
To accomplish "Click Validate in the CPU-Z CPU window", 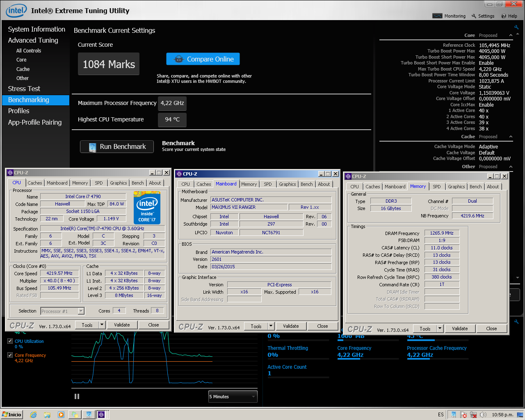I will 122,325.
